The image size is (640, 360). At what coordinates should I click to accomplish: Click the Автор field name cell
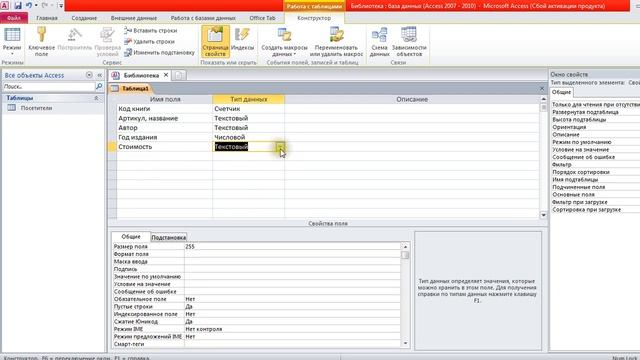point(164,128)
